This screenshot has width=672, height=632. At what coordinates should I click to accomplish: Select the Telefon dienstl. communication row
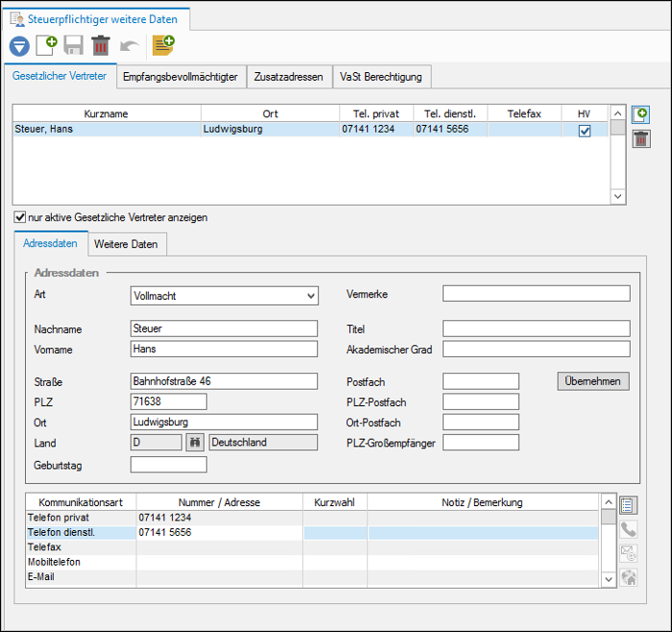(x=312, y=532)
